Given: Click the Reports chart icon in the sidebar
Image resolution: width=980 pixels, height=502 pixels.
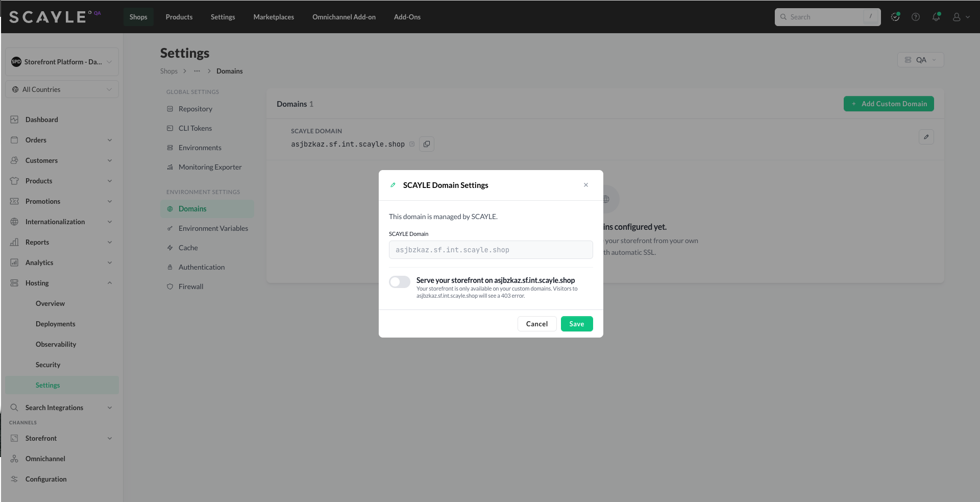Looking at the screenshot, I should click(14, 242).
